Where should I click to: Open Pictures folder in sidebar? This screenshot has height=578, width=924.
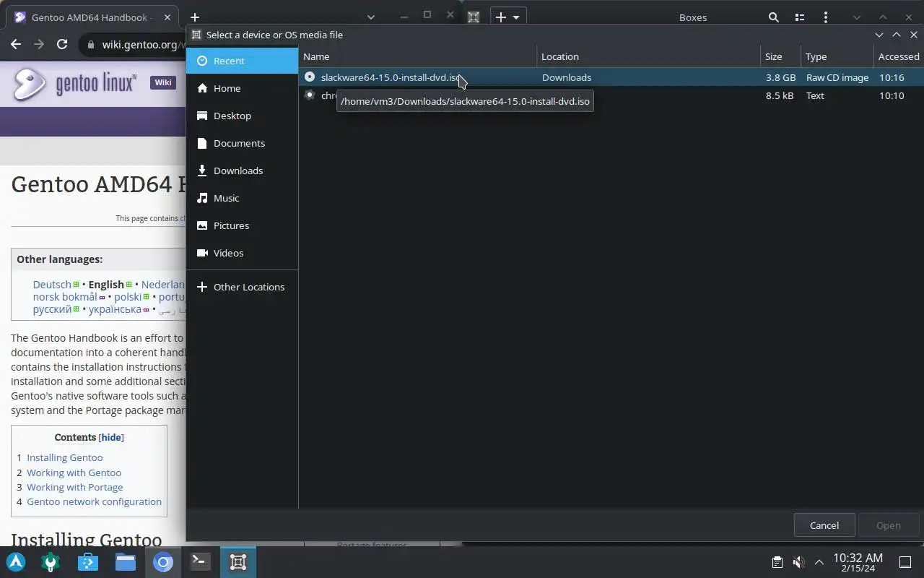(242, 225)
